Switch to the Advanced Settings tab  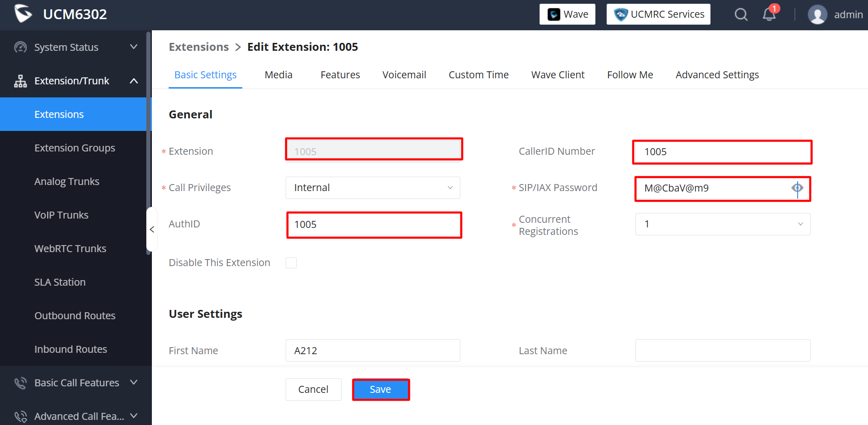click(x=717, y=75)
